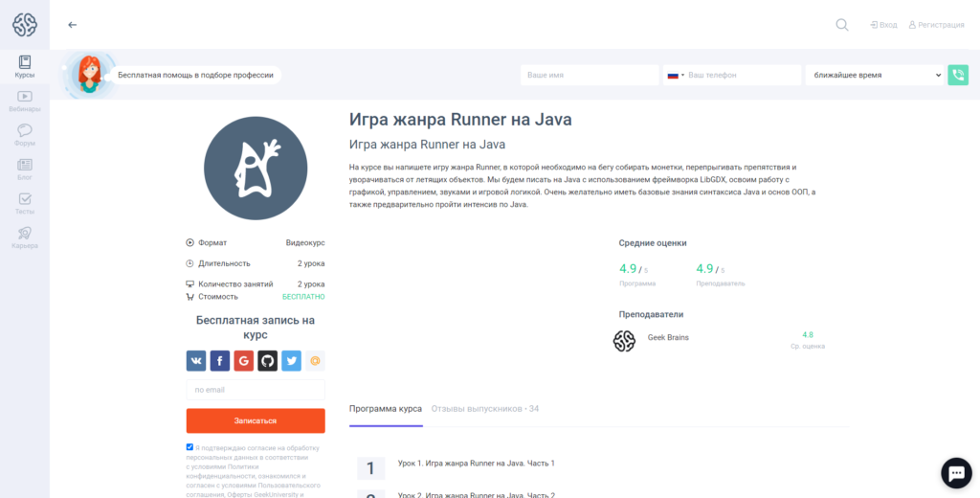Click the "Вход" login link
The image size is (980, 498).
pyautogui.click(x=883, y=25)
